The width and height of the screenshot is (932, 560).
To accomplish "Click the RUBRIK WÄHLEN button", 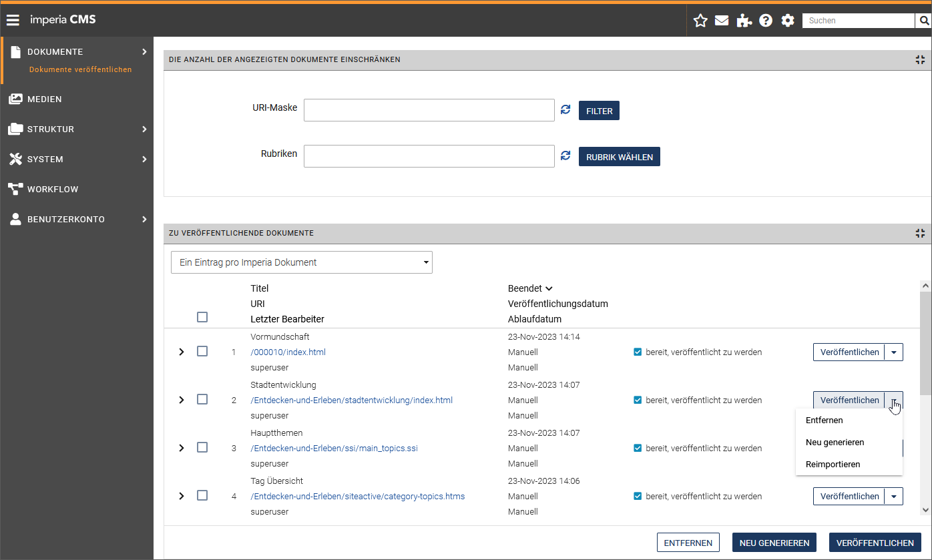I will click(619, 157).
